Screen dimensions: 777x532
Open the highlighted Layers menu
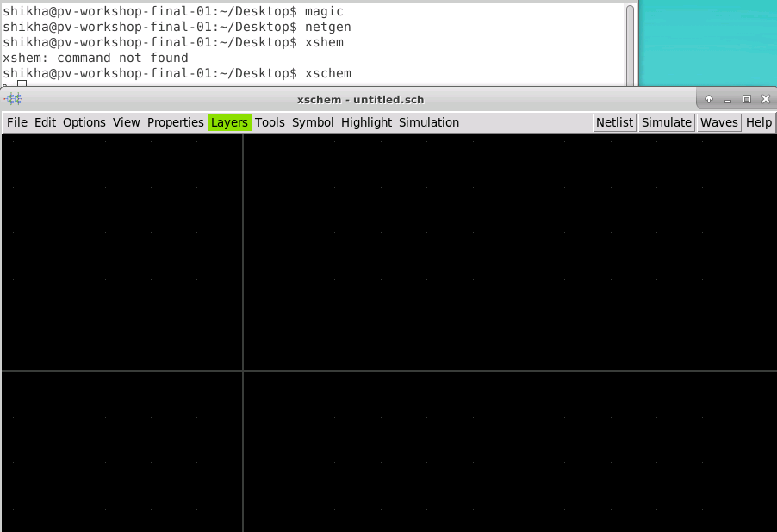(229, 122)
